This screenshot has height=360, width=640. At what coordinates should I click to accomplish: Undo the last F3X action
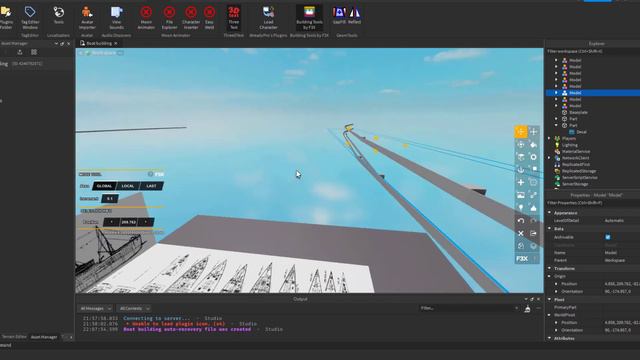[521, 221]
